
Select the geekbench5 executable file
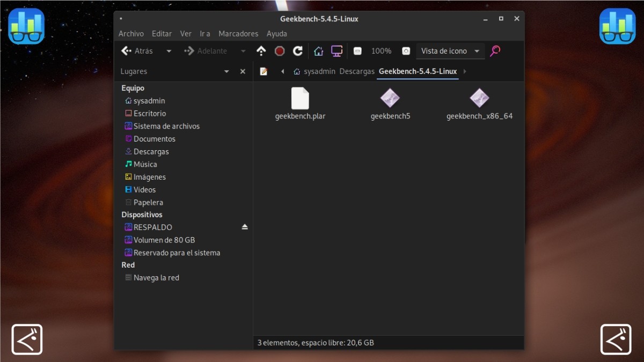(390, 105)
